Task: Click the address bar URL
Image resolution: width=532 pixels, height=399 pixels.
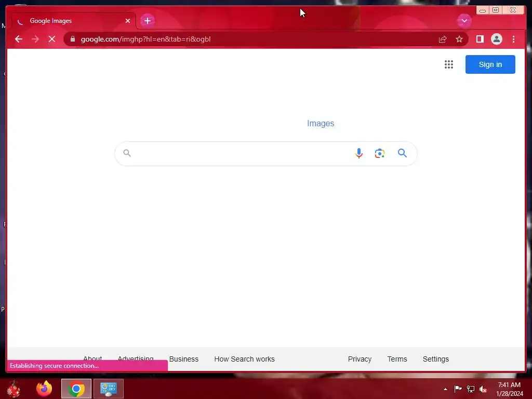Action: coord(145,39)
